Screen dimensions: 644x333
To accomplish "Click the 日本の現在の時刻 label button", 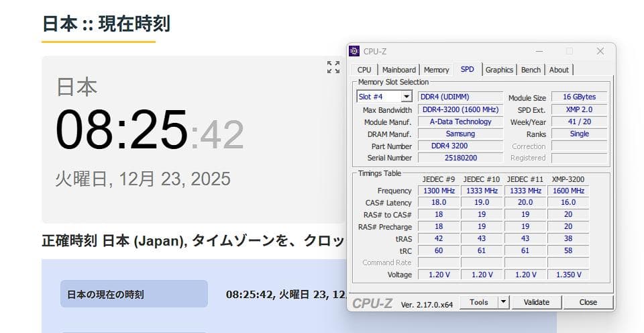I will [x=134, y=294].
